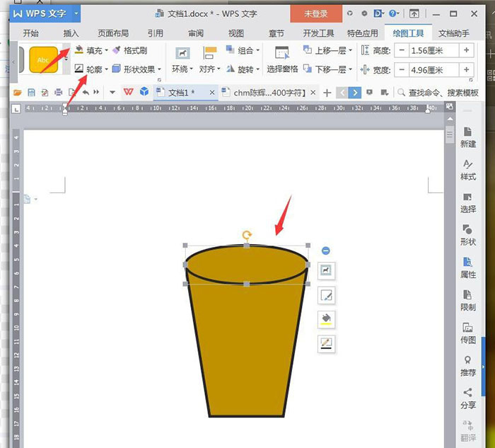Click the 分享 share sidebar icon
Screen dimensions: 495x448
coord(467,397)
